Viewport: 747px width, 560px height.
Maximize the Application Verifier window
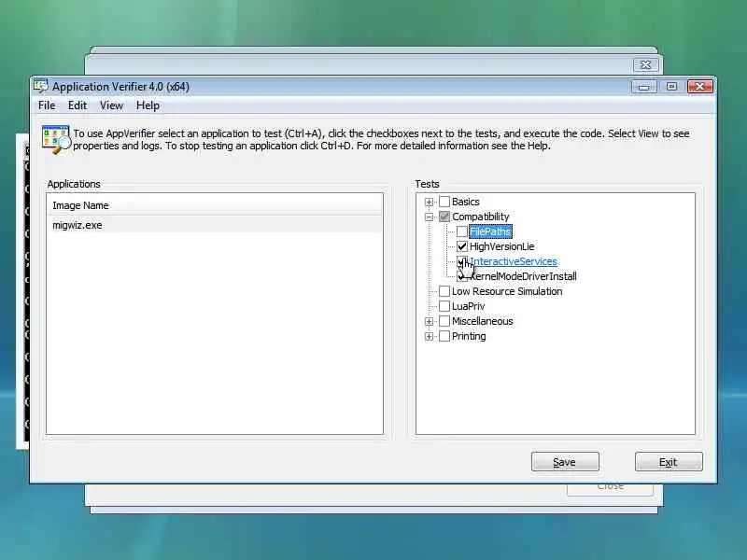(x=671, y=87)
